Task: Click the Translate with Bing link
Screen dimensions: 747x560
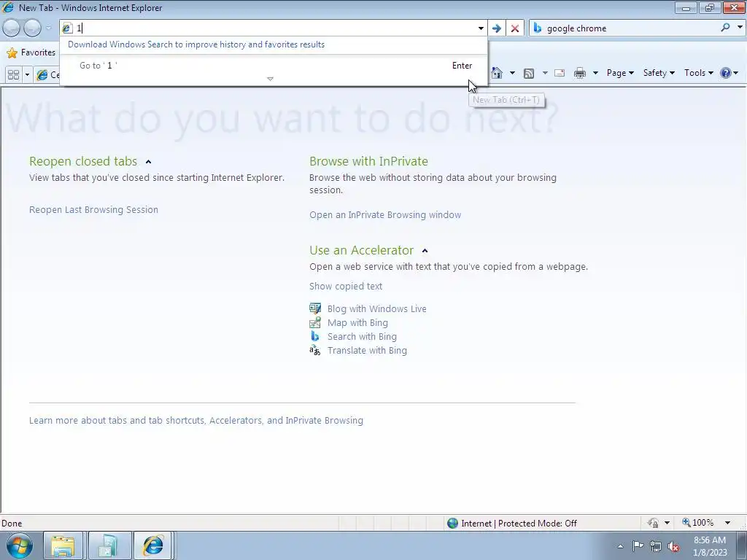Action: click(x=367, y=351)
